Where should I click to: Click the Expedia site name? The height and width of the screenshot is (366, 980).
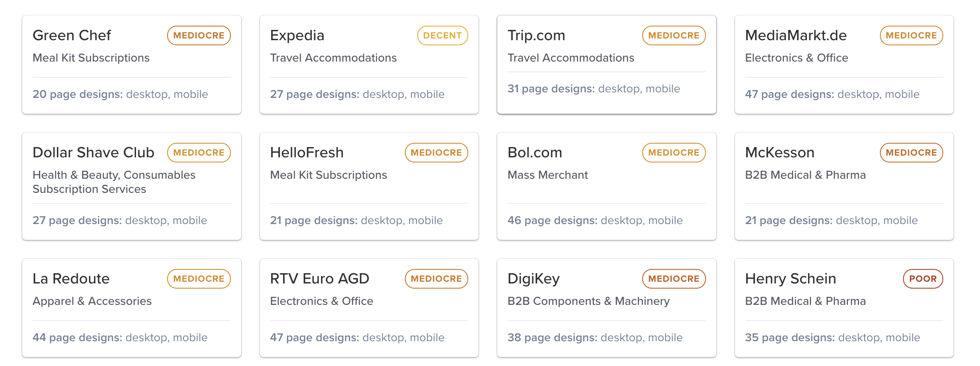tap(297, 35)
